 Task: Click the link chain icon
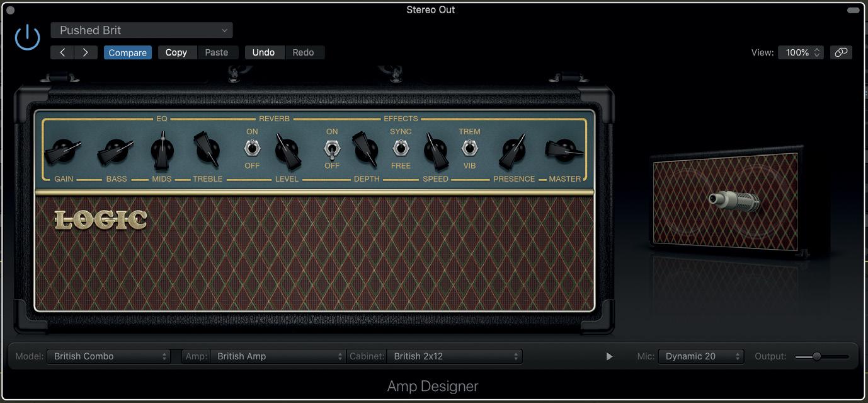click(841, 52)
